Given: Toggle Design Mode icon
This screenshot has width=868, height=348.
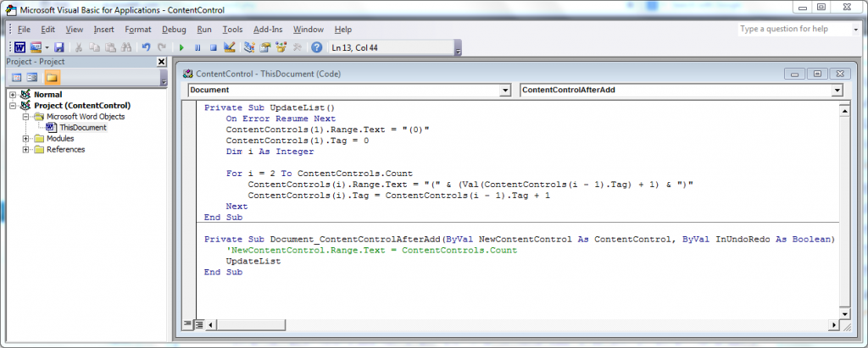Looking at the screenshot, I should coord(229,47).
